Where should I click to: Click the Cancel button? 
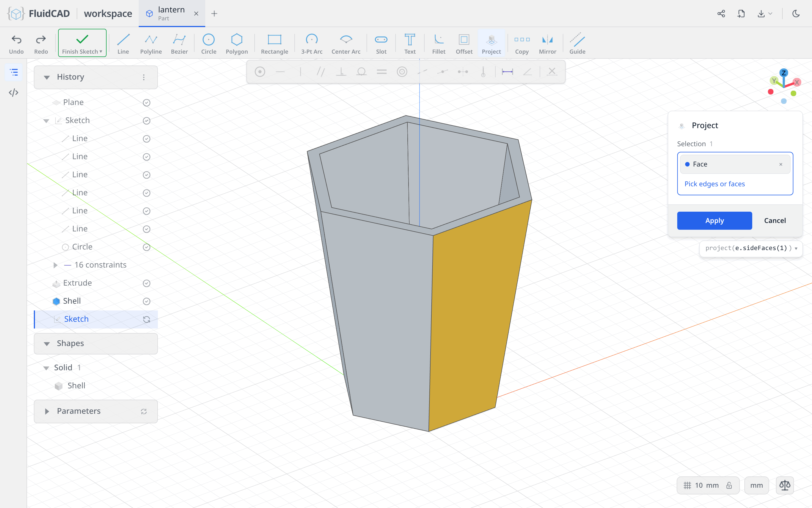click(x=775, y=220)
